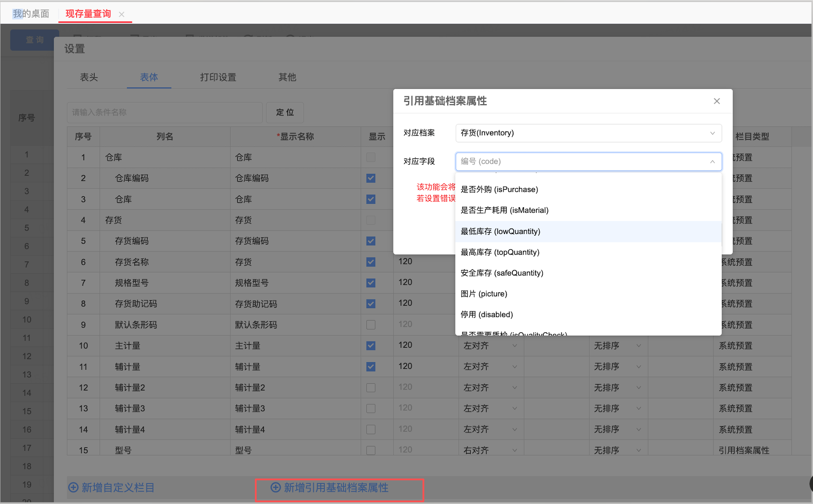Check 显示 for 辅计量3 row
Screen dimensions: 813x504
pos(371,408)
